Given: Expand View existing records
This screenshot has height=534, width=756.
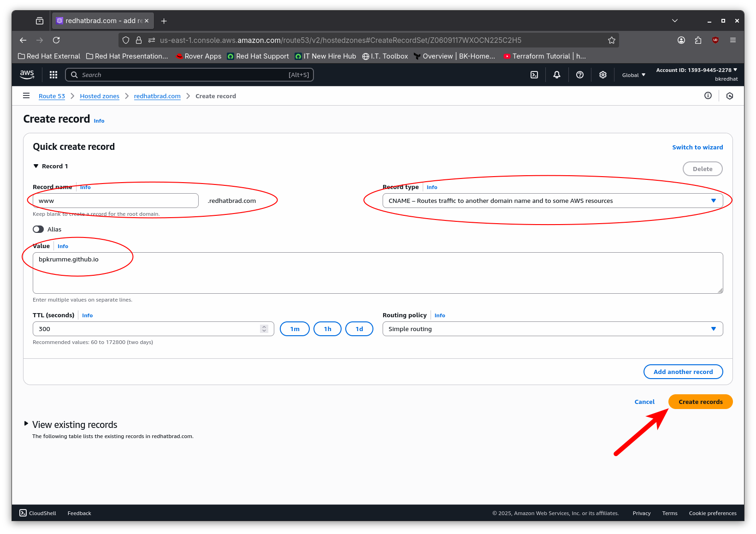Looking at the screenshot, I should coord(26,423).
